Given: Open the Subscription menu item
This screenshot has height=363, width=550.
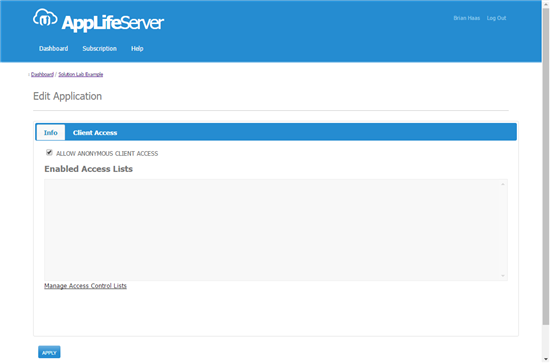Looking at the screenshot, I should (100, 48).
